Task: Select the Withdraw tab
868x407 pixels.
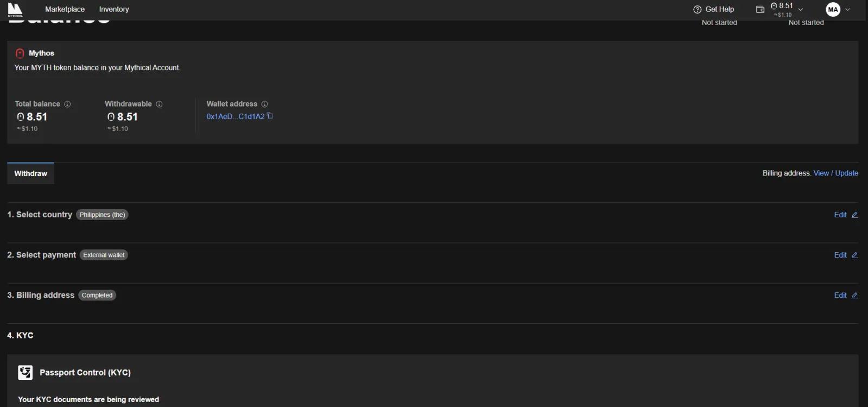Action: coord(30,173)
